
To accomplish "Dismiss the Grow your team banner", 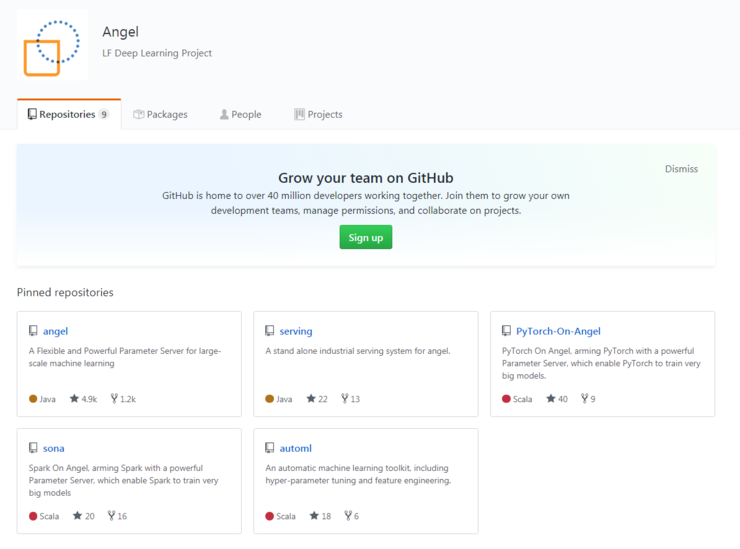I will (x=681, y=169).
